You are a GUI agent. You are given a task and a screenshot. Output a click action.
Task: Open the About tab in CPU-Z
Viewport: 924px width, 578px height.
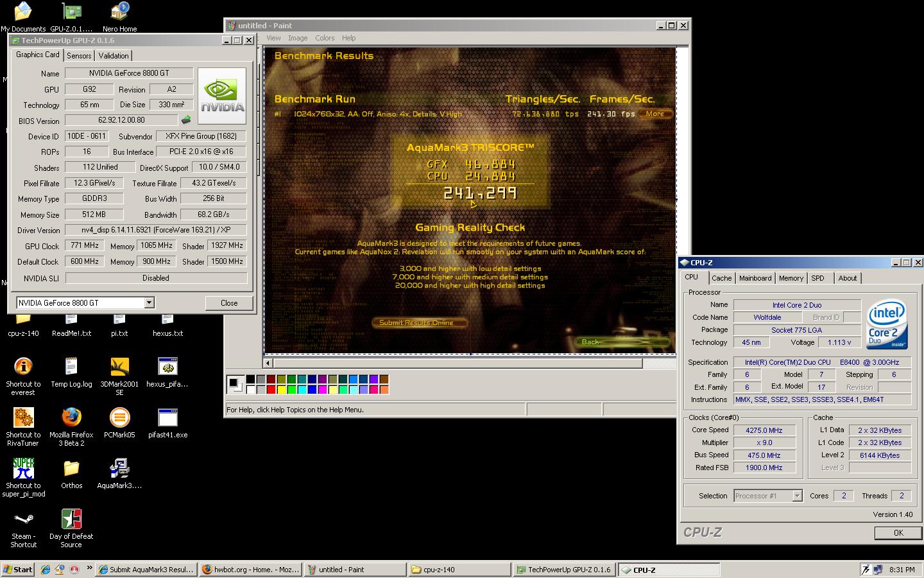847,278
